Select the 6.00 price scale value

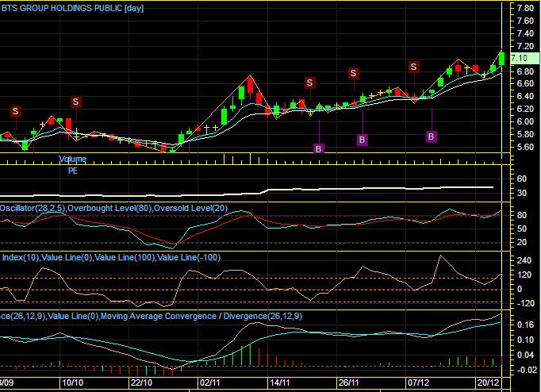tap(525, 121)
